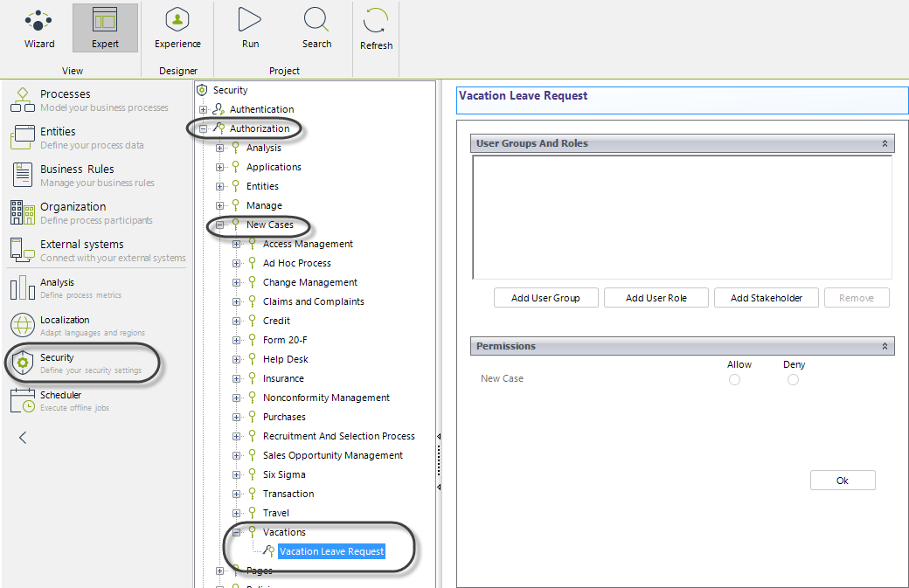
Task: Select the Business Rules menu item
Action: pyautogui.click(x=77, y=175)
